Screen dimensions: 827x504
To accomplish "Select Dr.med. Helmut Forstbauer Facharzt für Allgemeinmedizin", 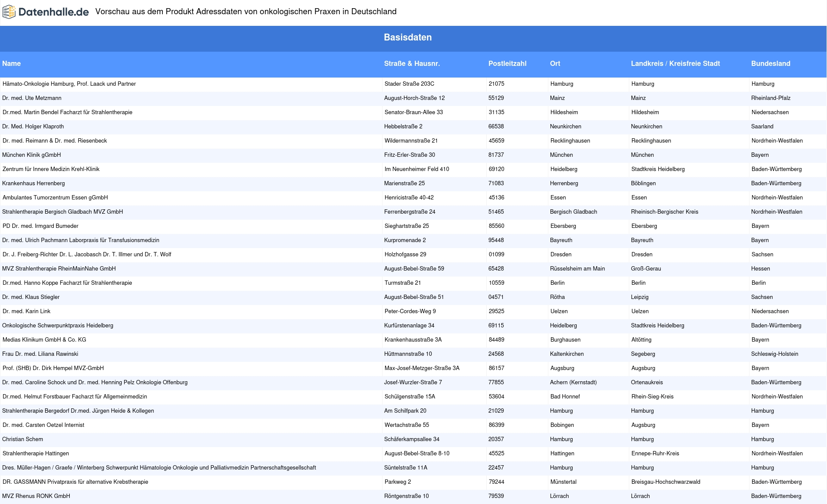I will pos(75,397).
